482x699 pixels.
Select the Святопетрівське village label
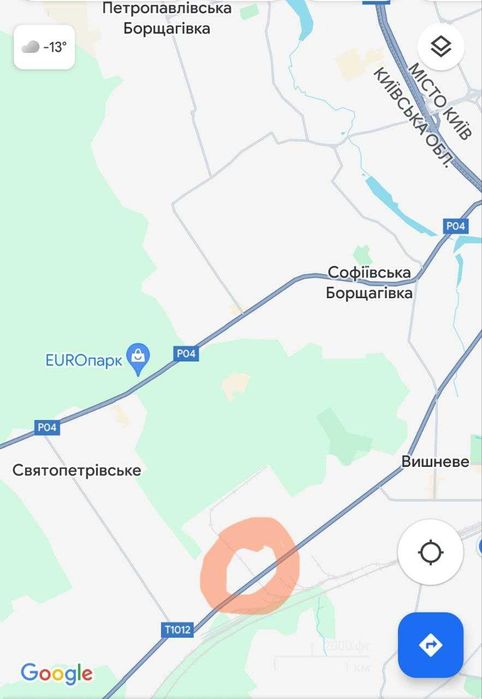pos(77,470)
